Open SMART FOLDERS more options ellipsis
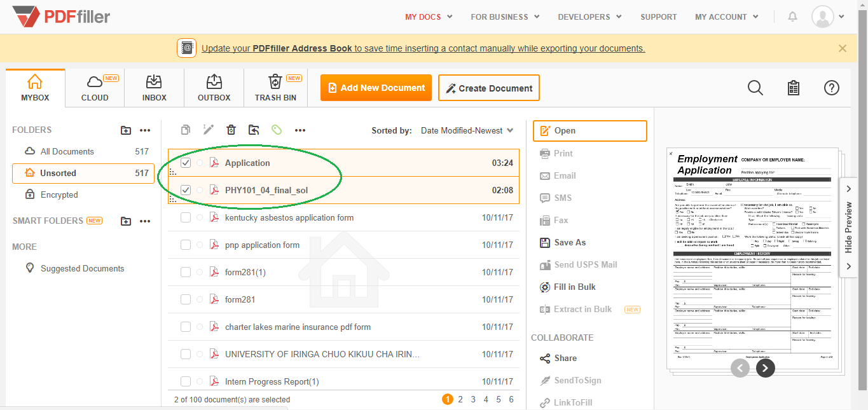The height and width of the screenshot is (410, 868). click(x=145, y=221)
